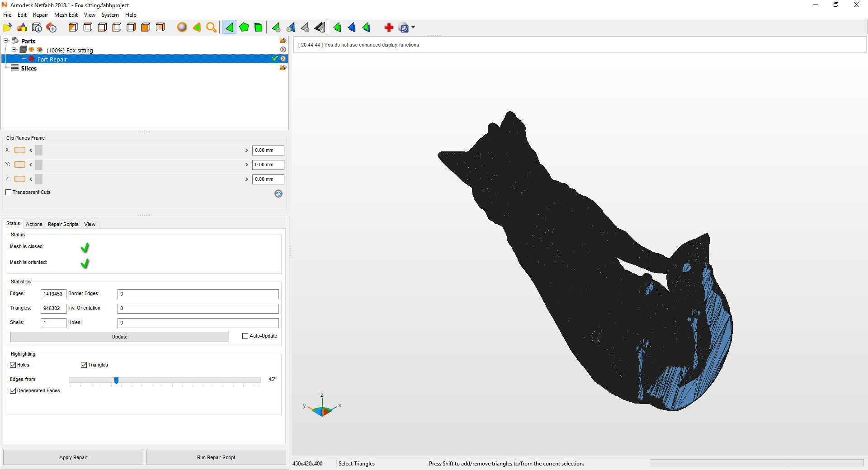The image size is (868, 470).
Task: Enable the Transparent Cuts checkbox
Action: click(x=8, y=192)
